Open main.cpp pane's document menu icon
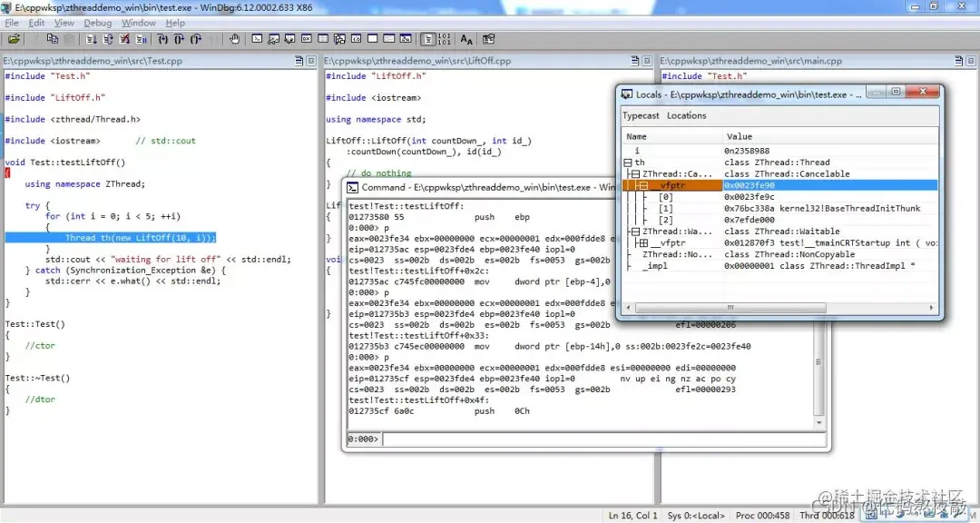Image resolution: width=980 pixels, height=523 pixels. coord(959,61)
